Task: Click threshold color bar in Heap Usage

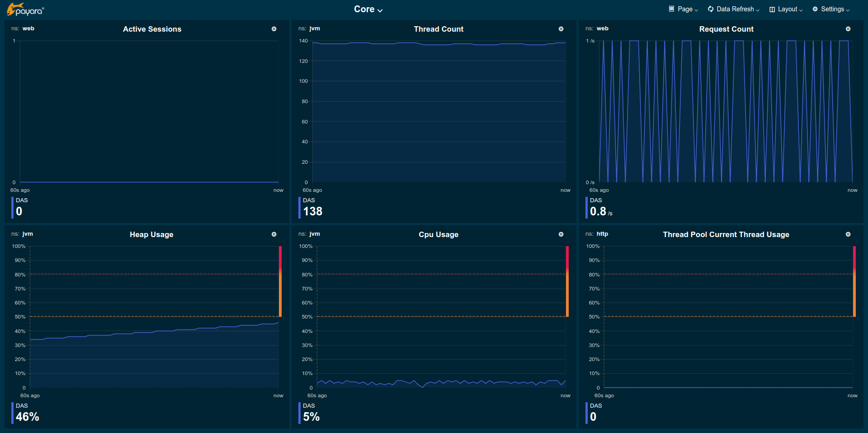Action: 280,281
